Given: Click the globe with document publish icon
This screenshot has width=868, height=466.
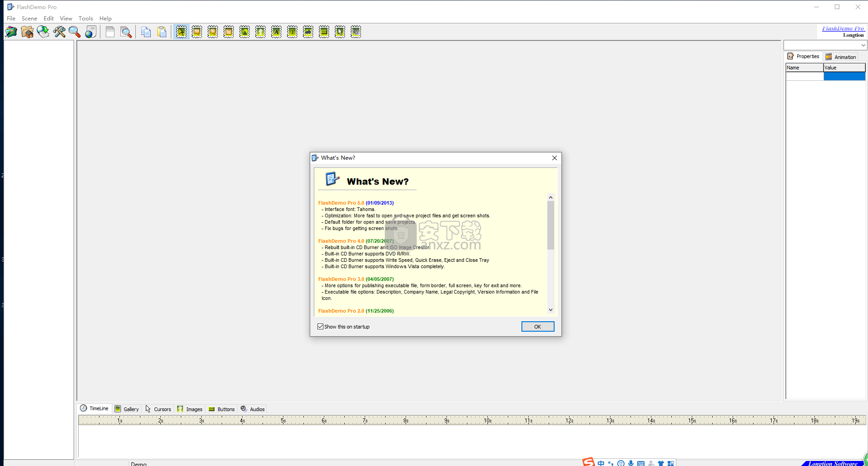Looking at the screenshot, I should (91, 32).
